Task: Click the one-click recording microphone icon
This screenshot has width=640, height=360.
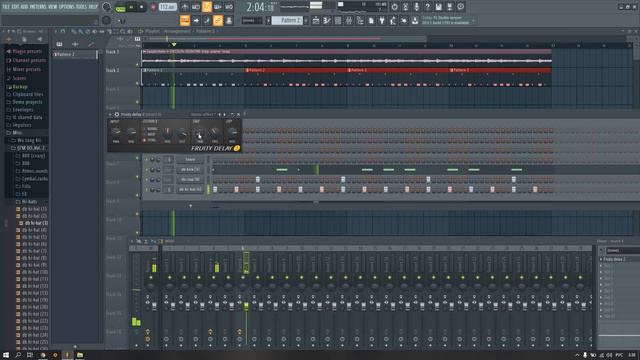Action: tap(416, 7)
